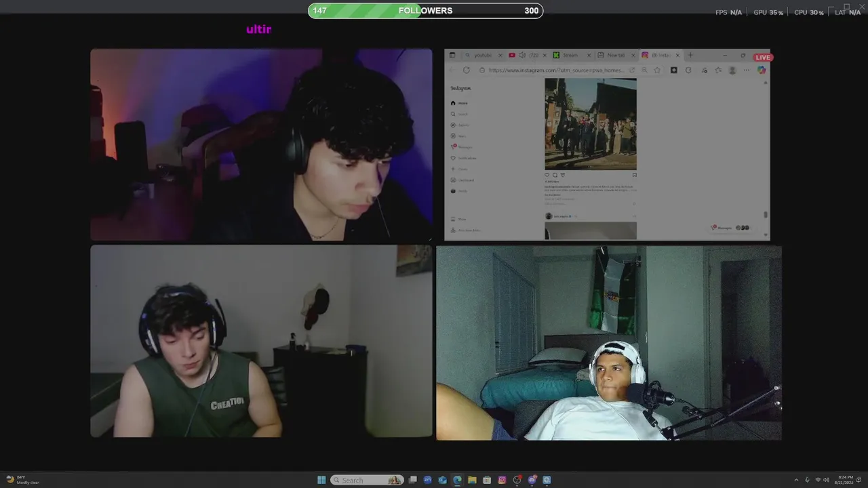Close the Stream browser tab

click(x=589, y=55)
